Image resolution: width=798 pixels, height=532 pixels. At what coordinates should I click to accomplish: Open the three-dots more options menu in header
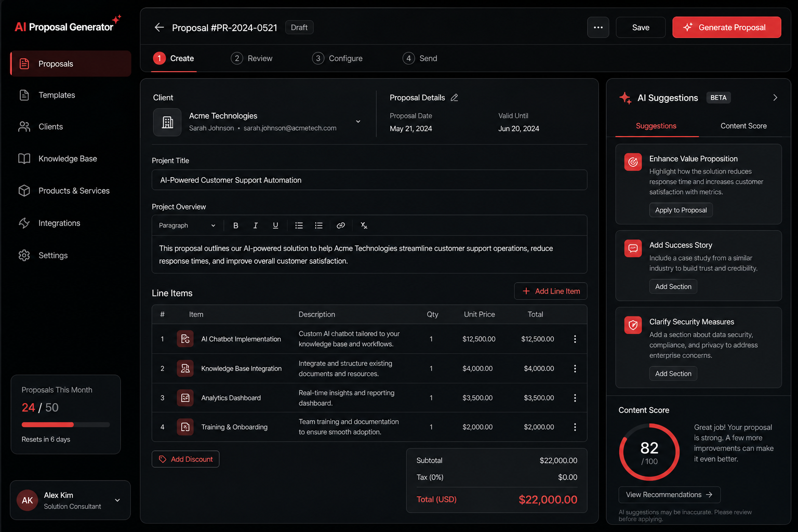click(x=598, y=28)
